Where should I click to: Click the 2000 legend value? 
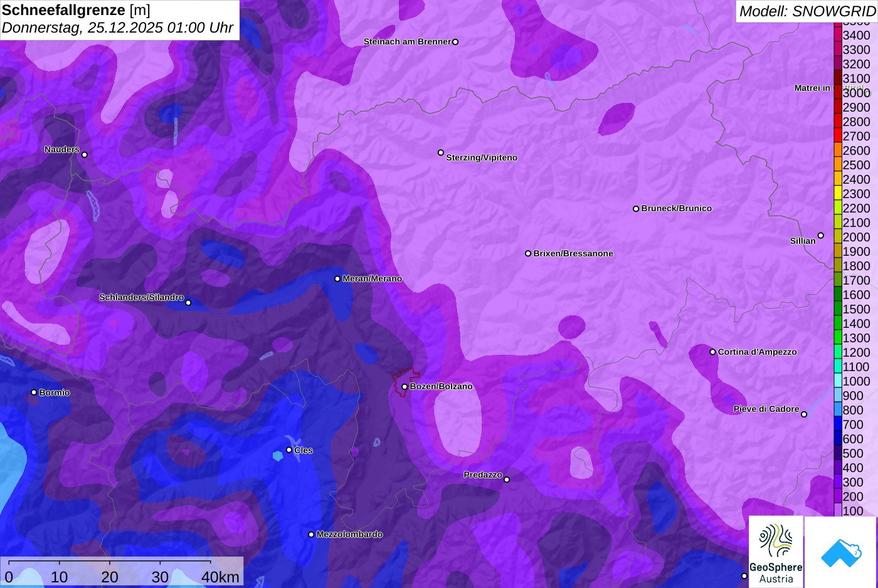[x=857, y=237]
